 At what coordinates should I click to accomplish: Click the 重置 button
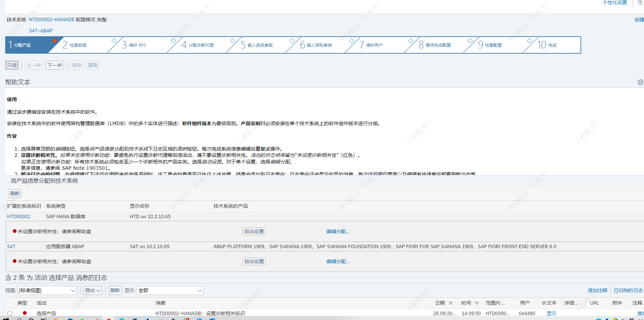click(93, 65)
